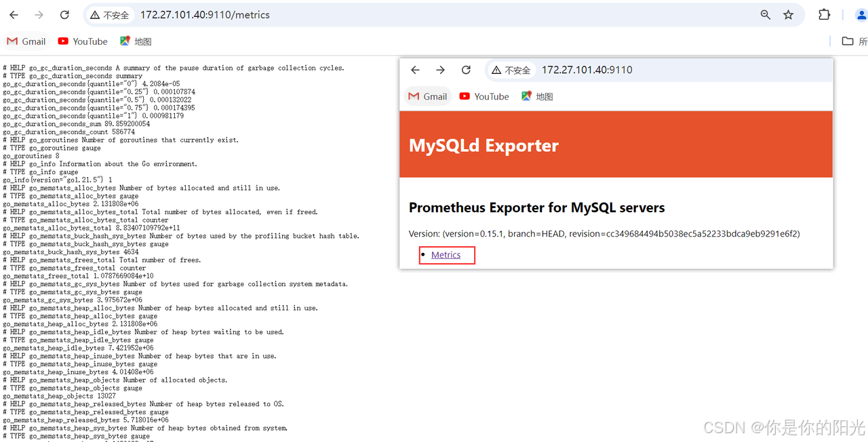Click the 172.27.101.40:9110 address in inset window

(x=587, y=70)
